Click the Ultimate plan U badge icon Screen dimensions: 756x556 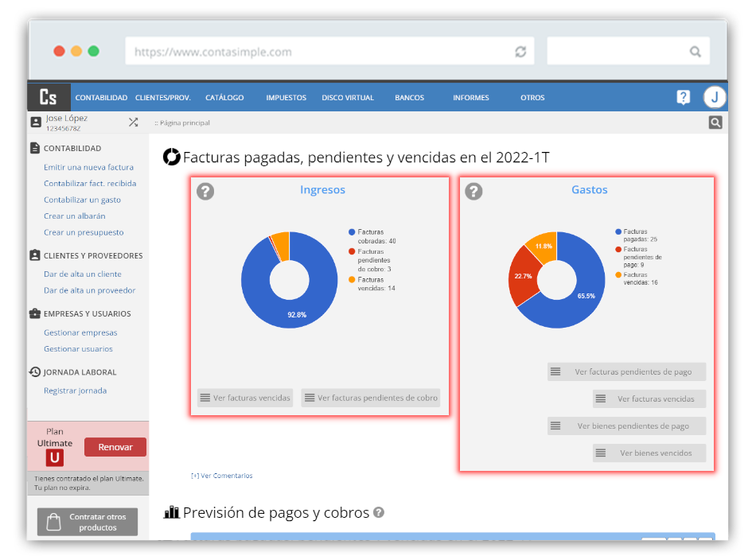(x=55, y=457)
